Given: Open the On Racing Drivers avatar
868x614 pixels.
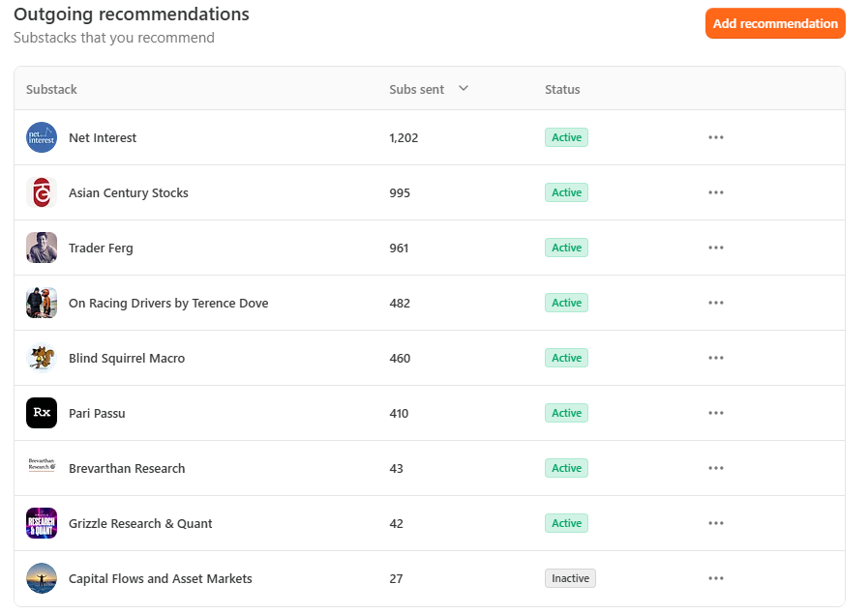Looking at the screenshot, I should [42, 303].
